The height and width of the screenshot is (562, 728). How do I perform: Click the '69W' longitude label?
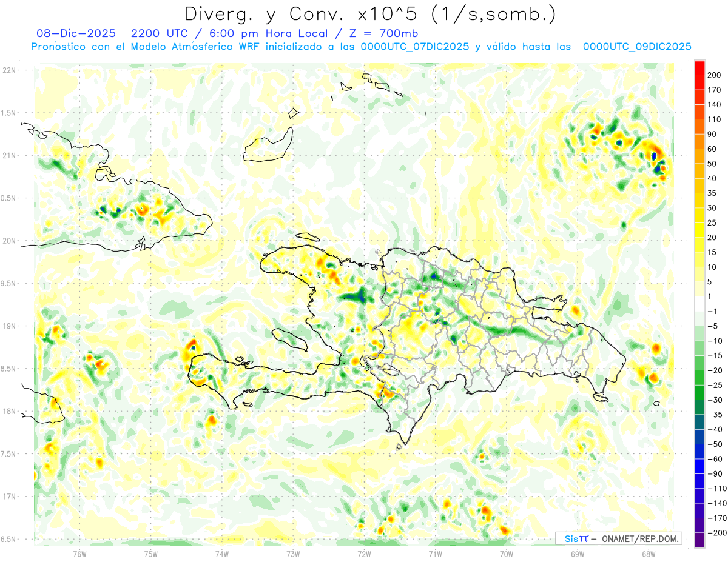tap(578, 553)
